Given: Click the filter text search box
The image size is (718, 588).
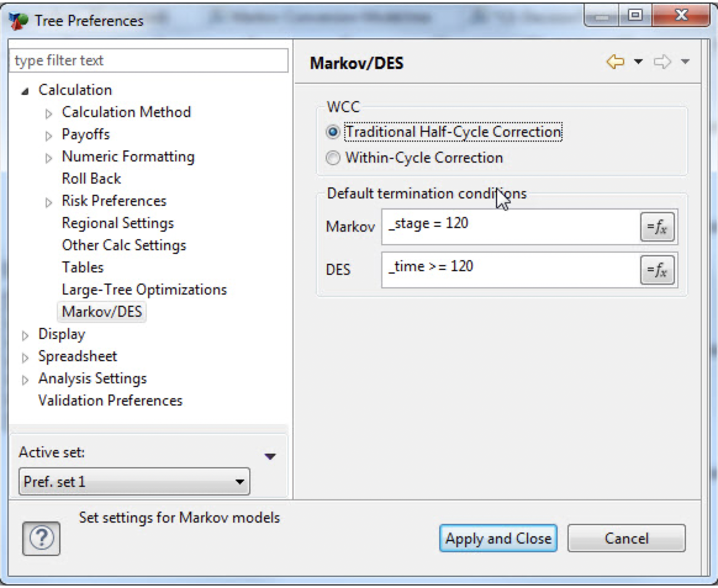Looking at the screenshot, I should click(149, 60).
